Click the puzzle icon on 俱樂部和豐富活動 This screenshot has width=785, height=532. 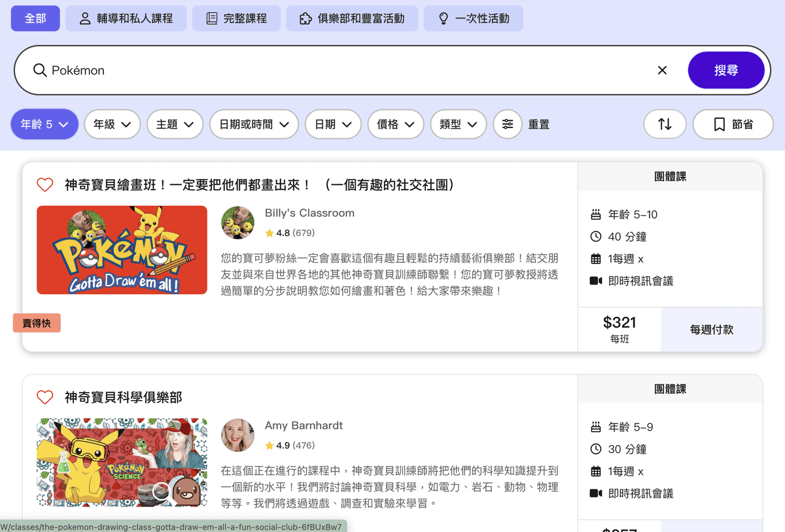point(305,18)
